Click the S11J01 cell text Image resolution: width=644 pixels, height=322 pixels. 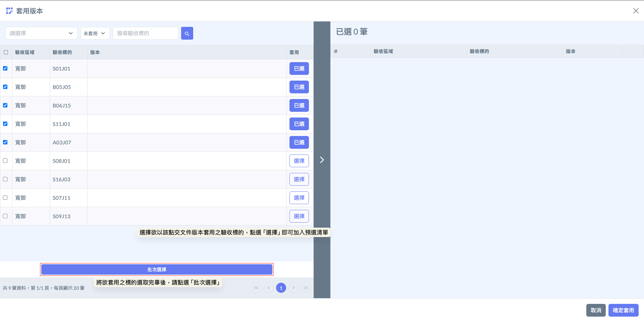click(x=61, y=124)
